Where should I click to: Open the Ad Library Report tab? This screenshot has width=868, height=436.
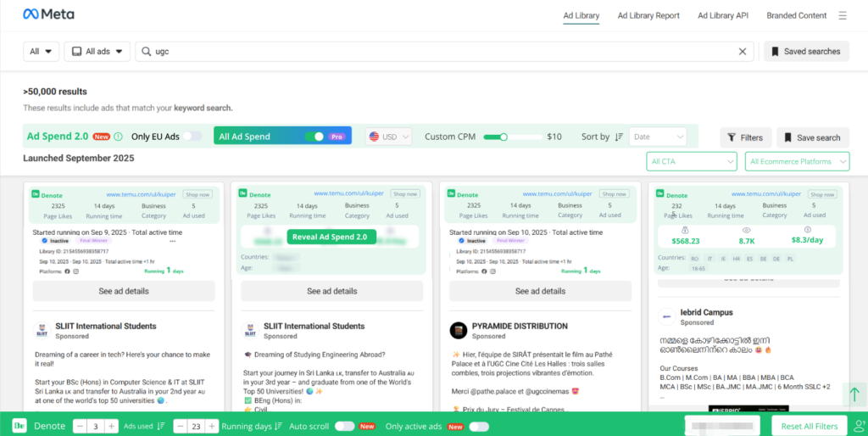tap(648, 15)
